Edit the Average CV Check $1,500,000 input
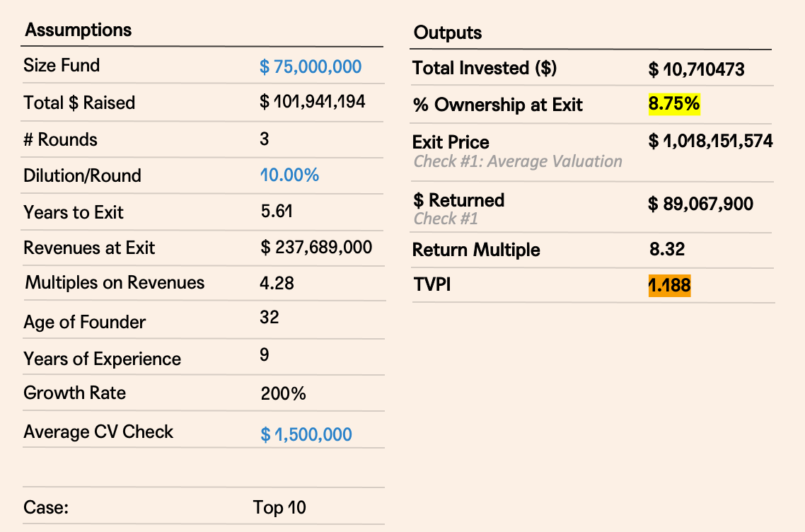 click(306, 434)
